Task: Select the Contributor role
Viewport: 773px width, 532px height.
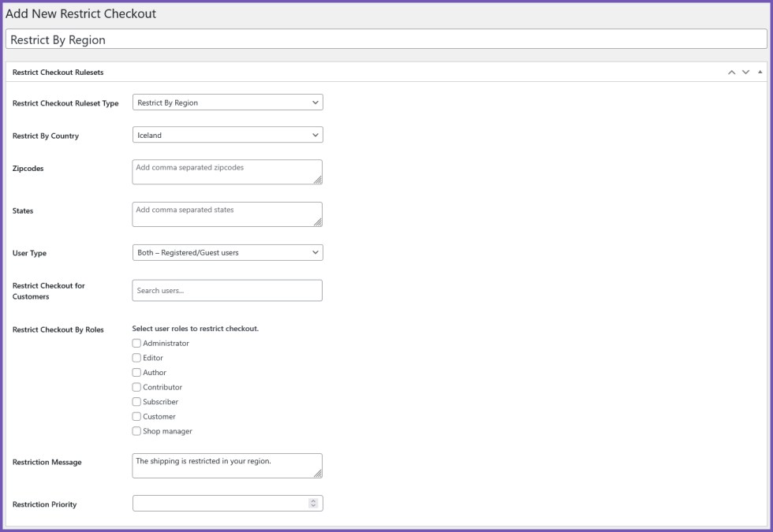Action: (x=136, y=387)
